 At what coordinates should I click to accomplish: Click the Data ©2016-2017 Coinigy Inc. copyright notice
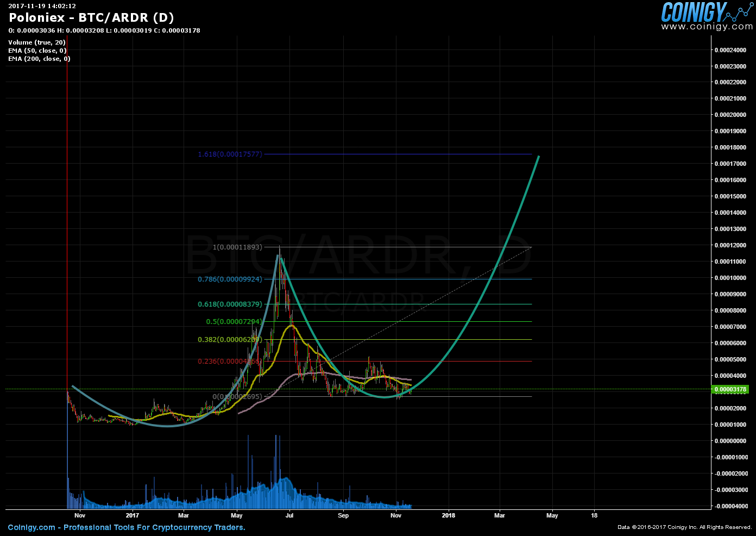click(684, 527)
